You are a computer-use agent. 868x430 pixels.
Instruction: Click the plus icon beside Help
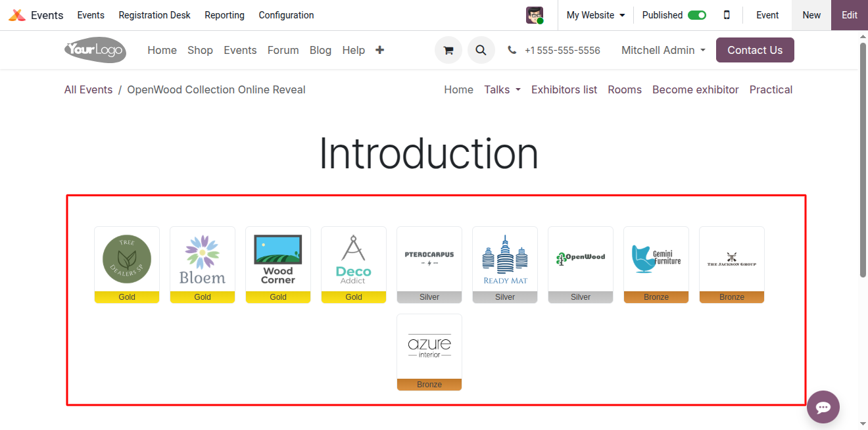tap(379, 50)
